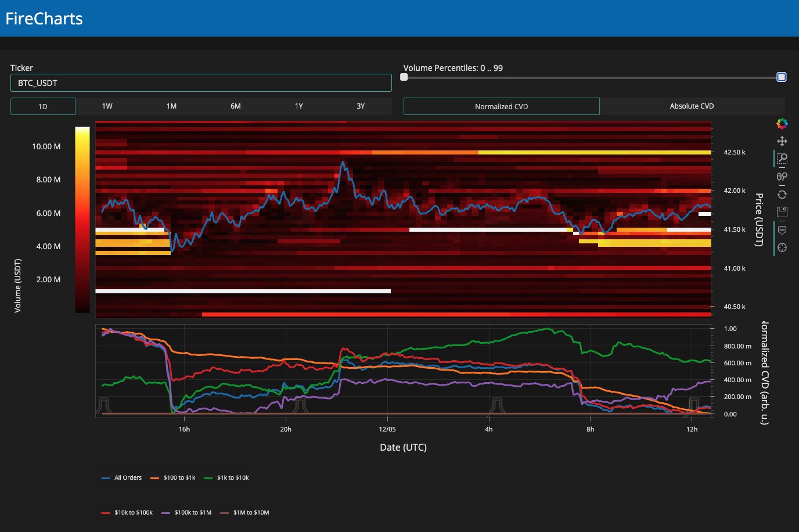This screenshot has width=799, height=532.
Task: Click the lower Volume Percentiles slider handle
Action: tap(404, 77)
